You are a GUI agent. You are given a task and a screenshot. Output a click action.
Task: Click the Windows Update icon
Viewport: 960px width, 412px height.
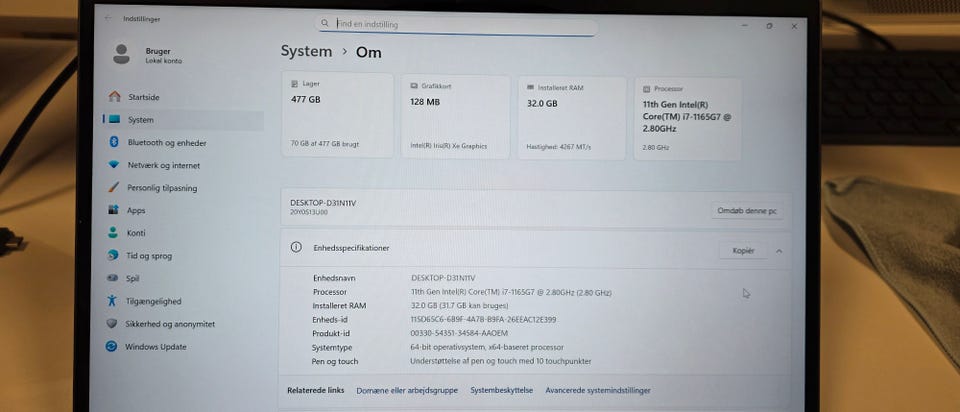(111, 346)
